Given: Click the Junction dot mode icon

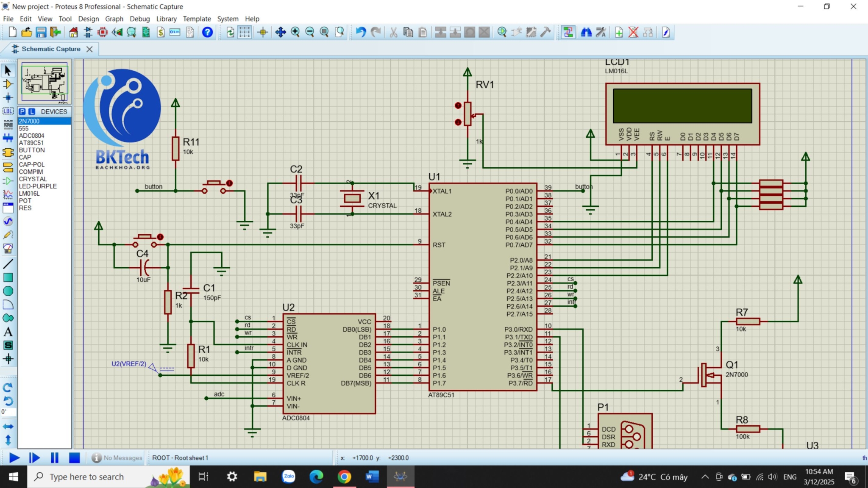Looking at the screenshot, I should (x=8, y=98).
